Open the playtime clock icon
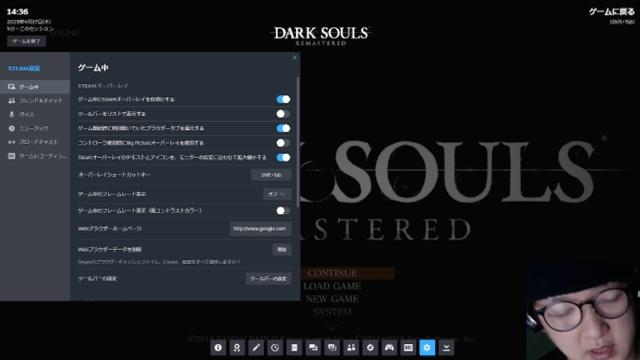The image size is (640, 360). [x=275, y=347]
